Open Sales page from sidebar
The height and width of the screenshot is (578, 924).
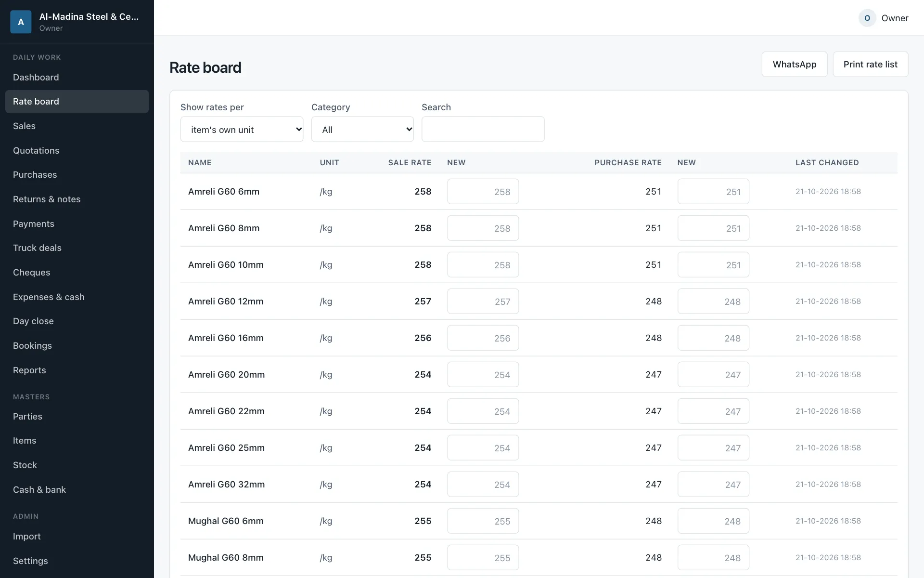pos(77,126)
